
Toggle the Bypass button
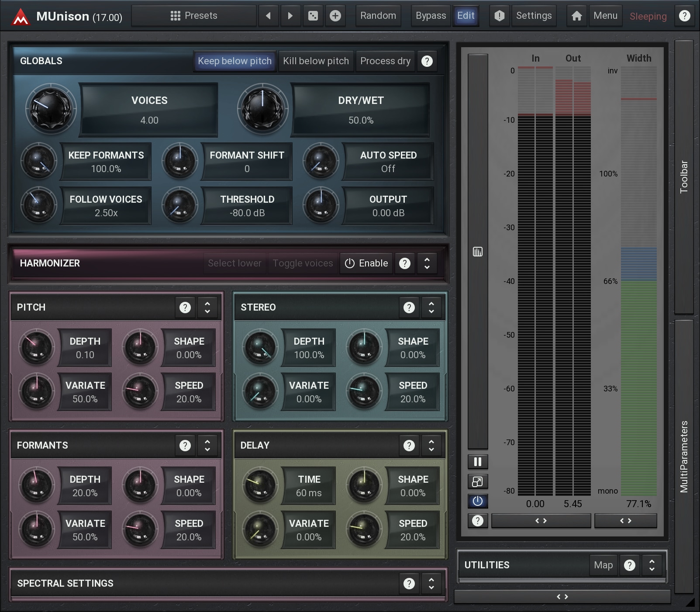pyautogui.click(x=431, y=16)
